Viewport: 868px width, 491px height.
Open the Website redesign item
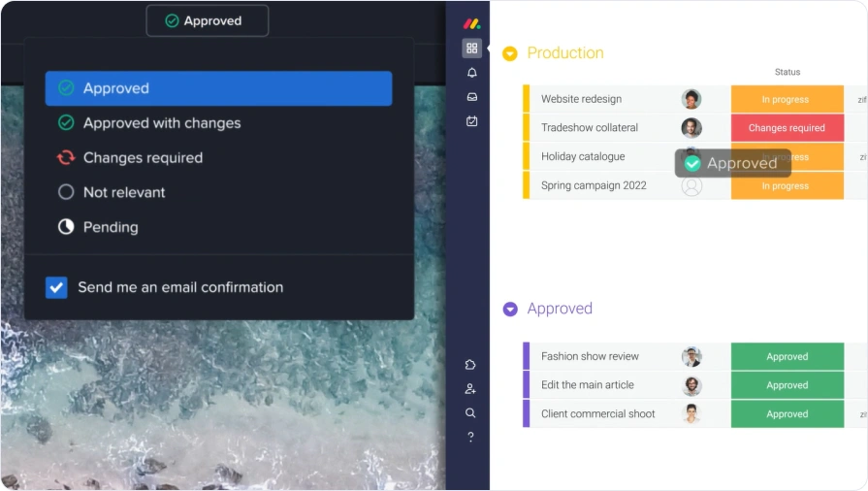(x=581, y=99)
